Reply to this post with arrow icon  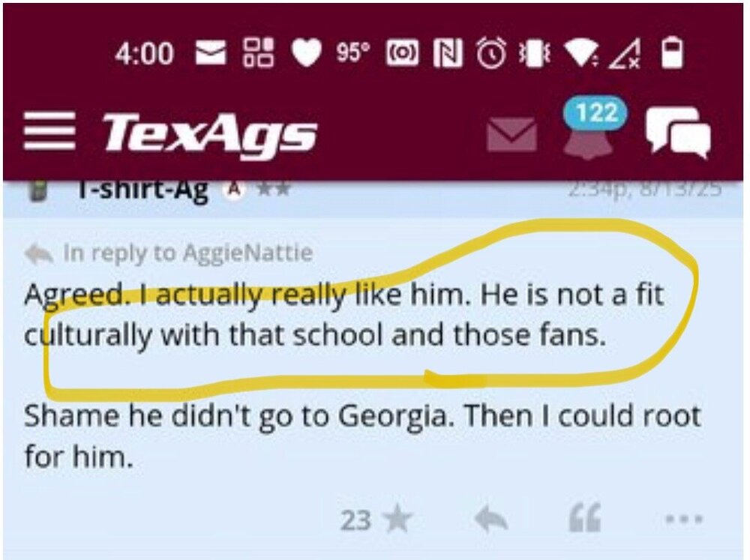coord(491,519)
